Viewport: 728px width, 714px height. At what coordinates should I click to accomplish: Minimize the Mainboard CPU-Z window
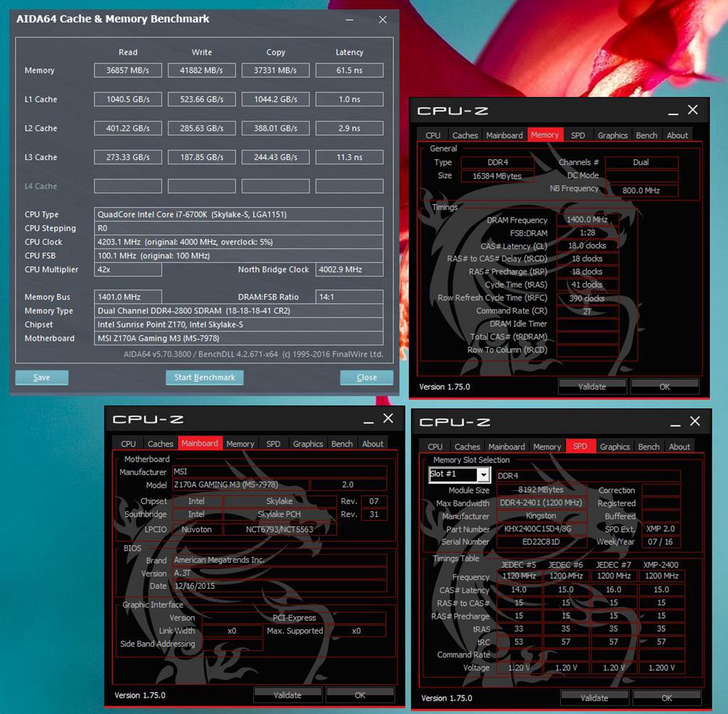[x=369, y=421]
